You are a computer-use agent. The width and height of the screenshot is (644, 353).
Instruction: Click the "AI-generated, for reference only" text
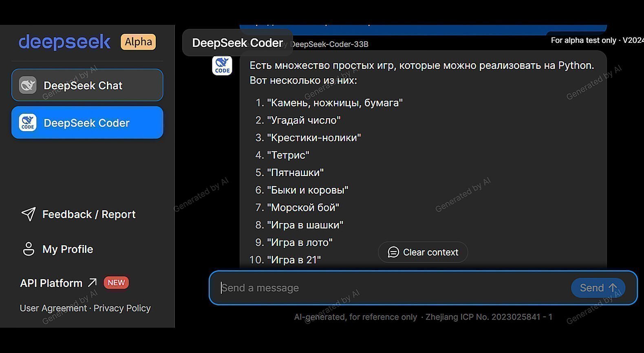(x=355, y=317)
